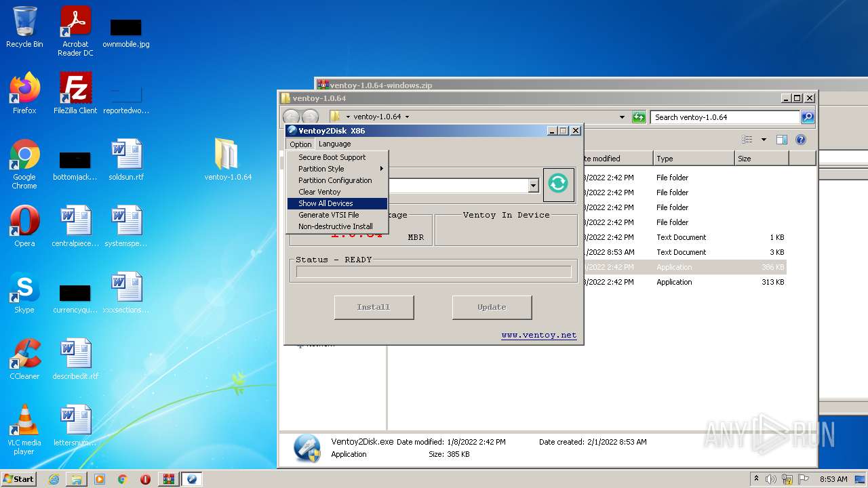Select the 386 KB Application row
The width and height of the screenshot is (868, 488).
[685, 267]
